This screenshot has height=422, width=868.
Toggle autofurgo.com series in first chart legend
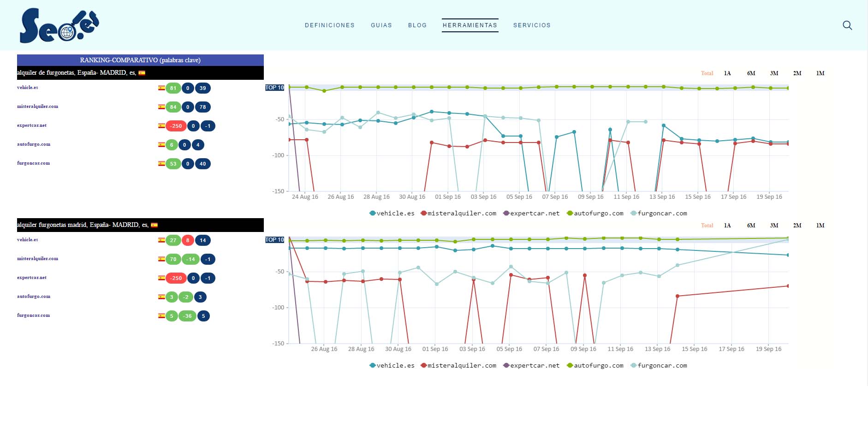(x=595, y=213)
